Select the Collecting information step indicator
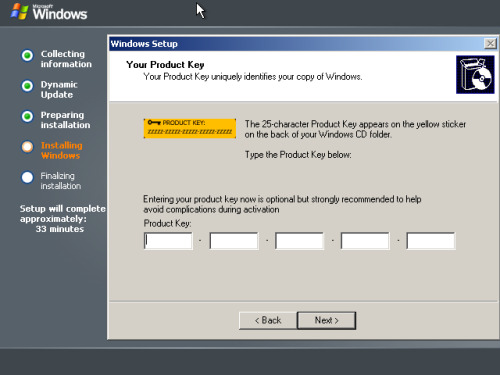500x375 pixels. (27, 55)
